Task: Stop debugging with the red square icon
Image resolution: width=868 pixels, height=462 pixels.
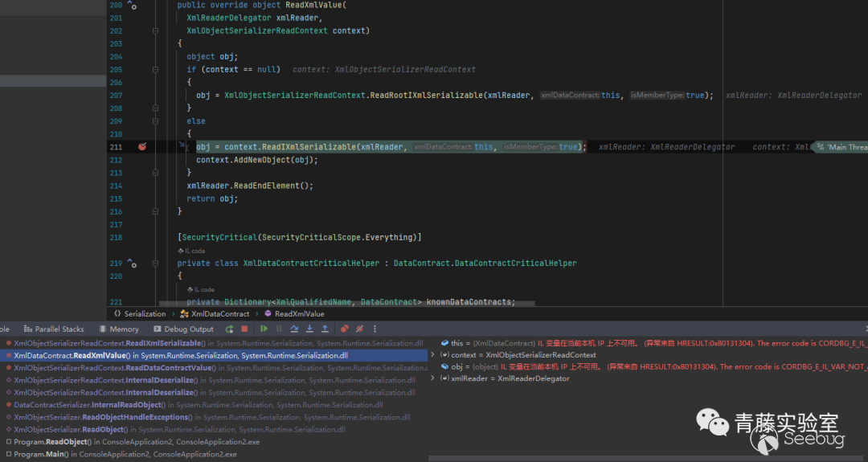Action: (x=244, y=329)
